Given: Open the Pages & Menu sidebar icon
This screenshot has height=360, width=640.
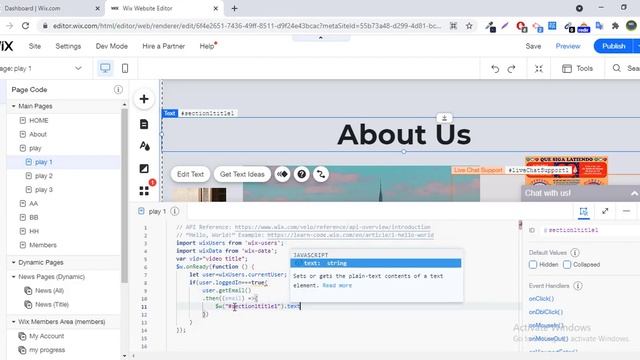Looking at the screenshot, I should tap(144, 124).
